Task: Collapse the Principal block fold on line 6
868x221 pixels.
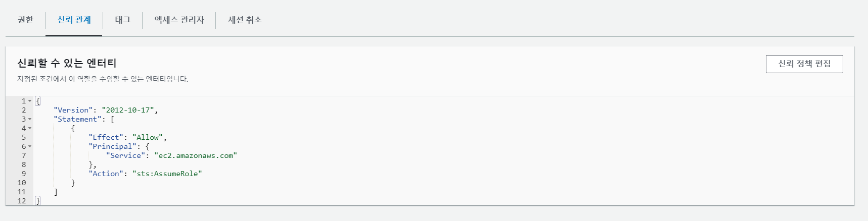Action: pyautogui.click(x=30, y=146)
